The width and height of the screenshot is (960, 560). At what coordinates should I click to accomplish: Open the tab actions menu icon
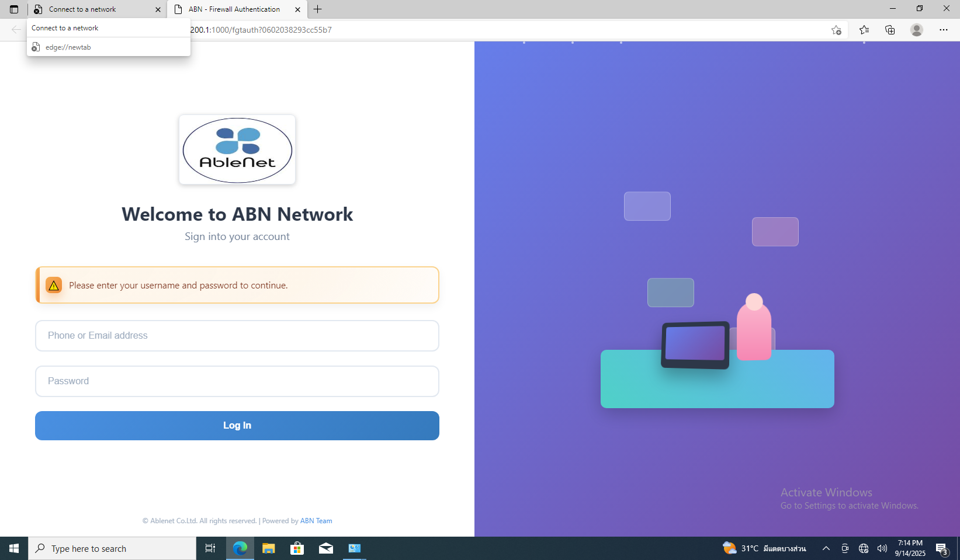click(x=14, y=9)
